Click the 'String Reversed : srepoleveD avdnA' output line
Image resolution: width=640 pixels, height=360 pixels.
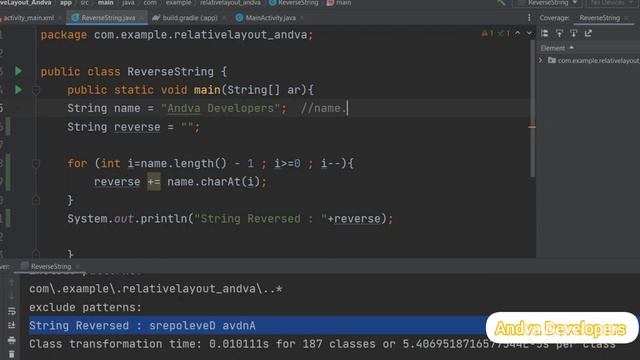[x=142, y=326]
